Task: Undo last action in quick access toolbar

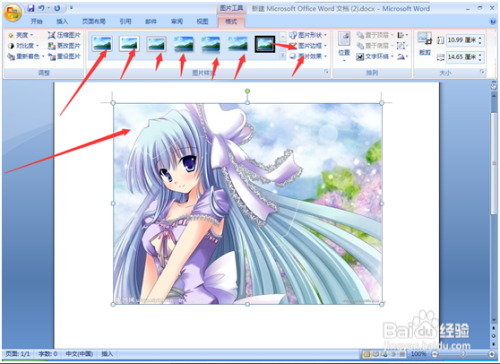Action: click(41, 8)
